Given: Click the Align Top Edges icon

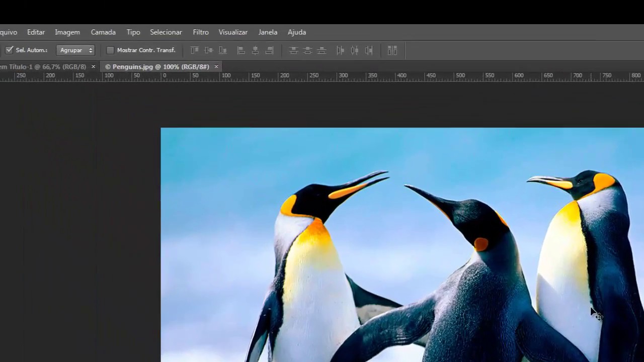Looking at the screenshot, I should pos(195,50).
